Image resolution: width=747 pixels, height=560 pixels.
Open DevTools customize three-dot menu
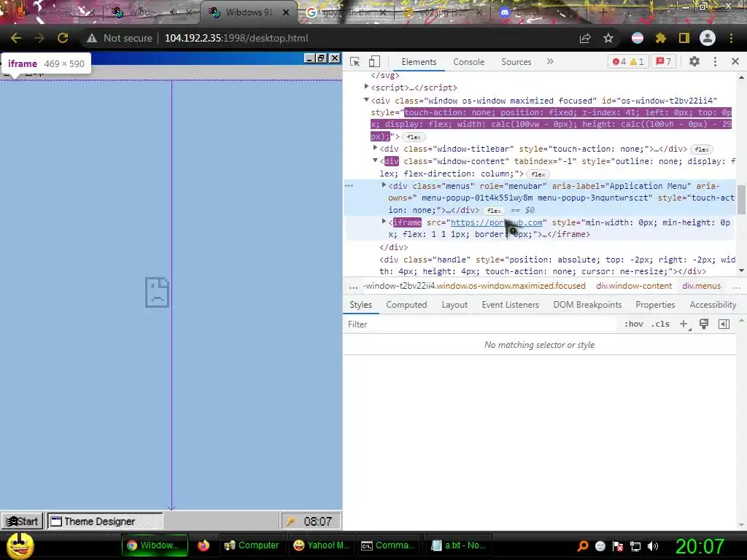tap(715, 61)
